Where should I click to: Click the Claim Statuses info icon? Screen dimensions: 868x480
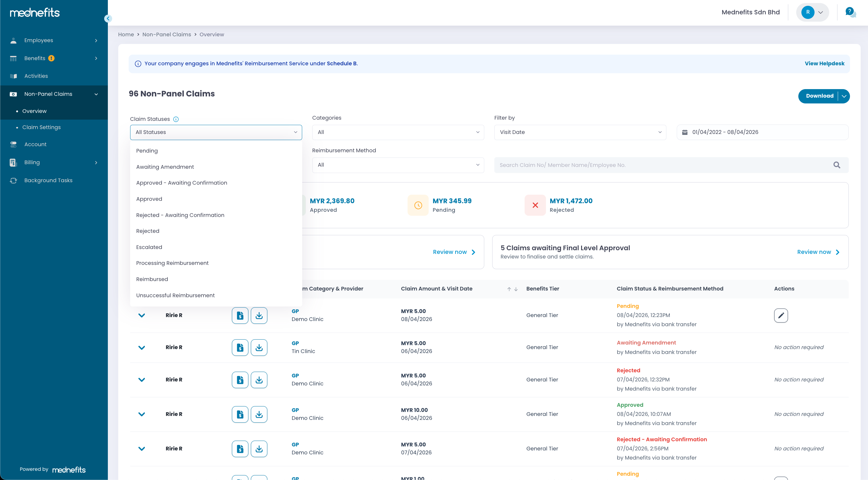point(176,119)
